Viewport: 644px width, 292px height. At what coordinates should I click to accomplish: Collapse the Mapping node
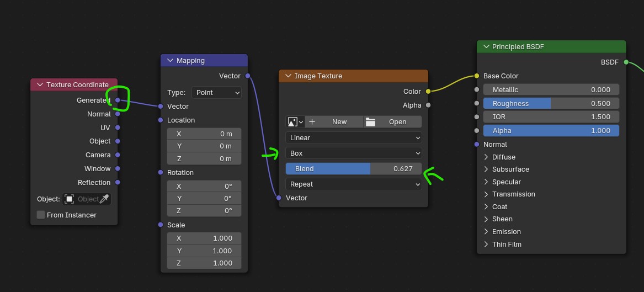point(170,60)
